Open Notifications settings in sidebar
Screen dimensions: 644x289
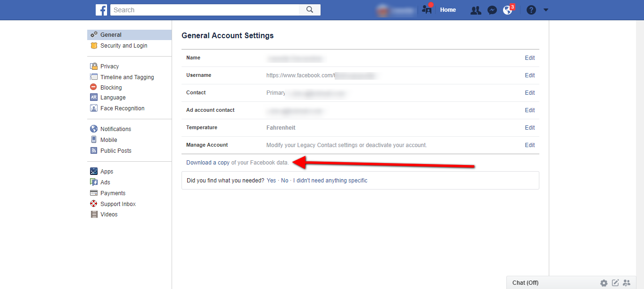click(116, 129)
